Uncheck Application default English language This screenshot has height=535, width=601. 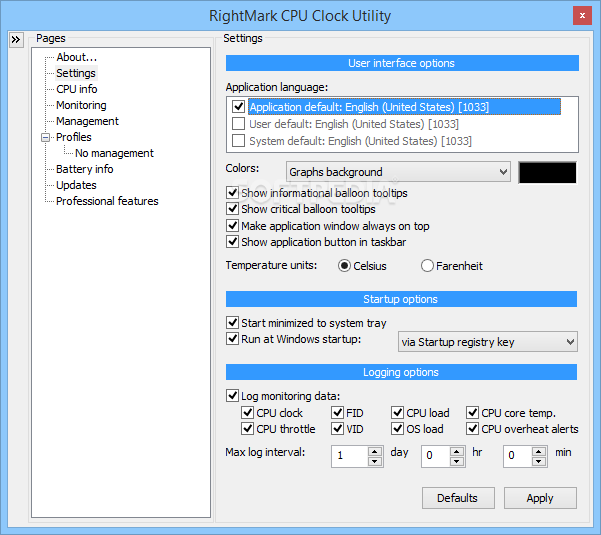(238, 107)
